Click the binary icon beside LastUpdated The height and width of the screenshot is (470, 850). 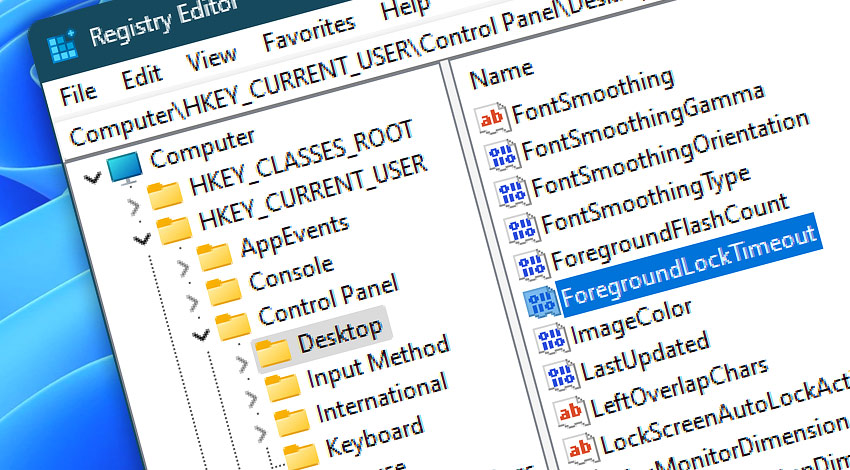point(561,377)
